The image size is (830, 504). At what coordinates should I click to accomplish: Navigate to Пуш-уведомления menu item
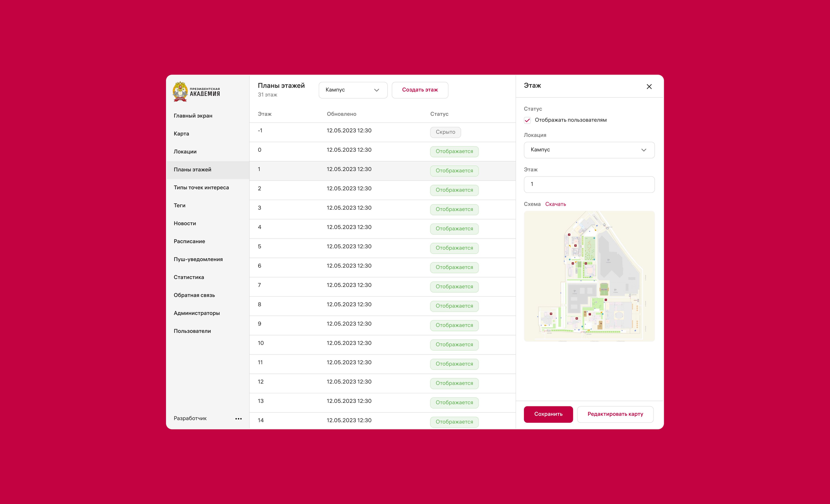click(198, 259)
